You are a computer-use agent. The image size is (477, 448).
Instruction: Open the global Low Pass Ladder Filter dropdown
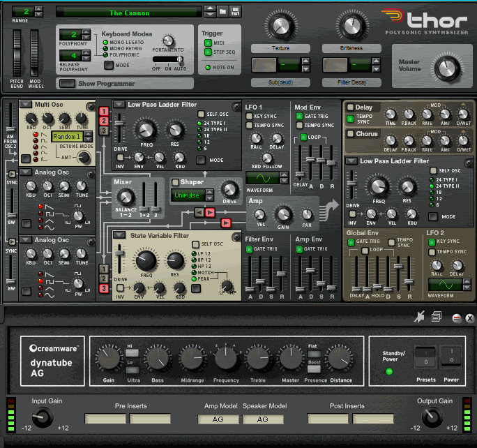click(351, 160)
